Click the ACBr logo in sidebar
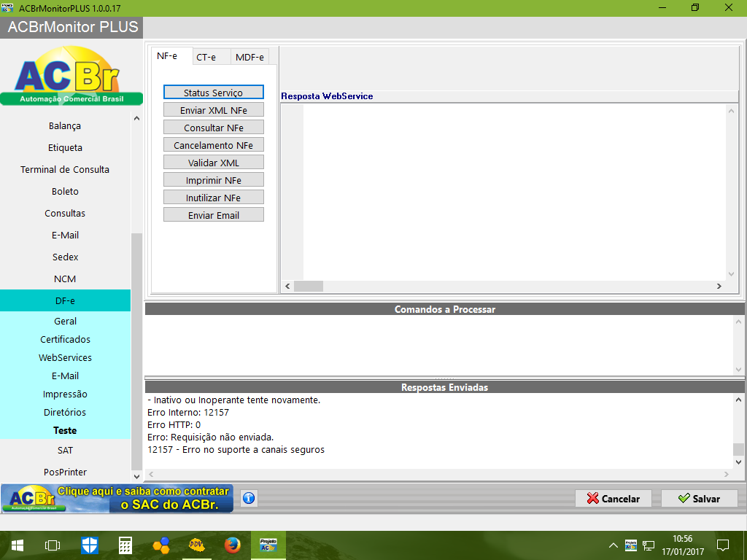Viewport: 747px width, 560px height. (71, 75)
